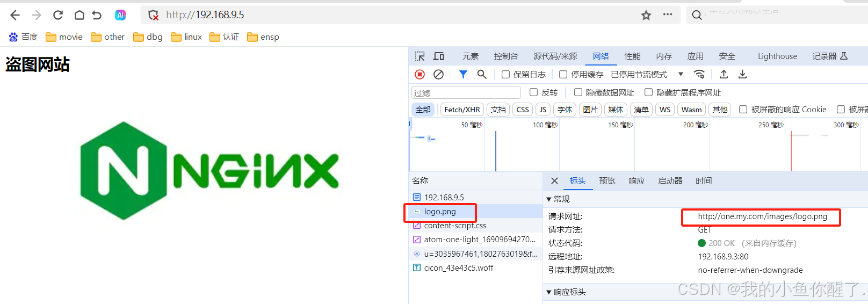This screenshot has height=304, width=868.
Task: Go forward with the browser forward arrow
Action: [x=37, y=15]
